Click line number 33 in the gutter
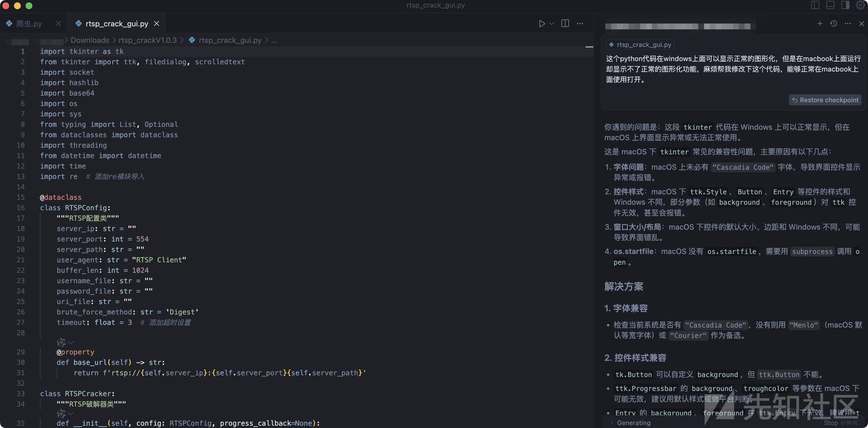The image size is (868, 428). click(x=21, y=394)
